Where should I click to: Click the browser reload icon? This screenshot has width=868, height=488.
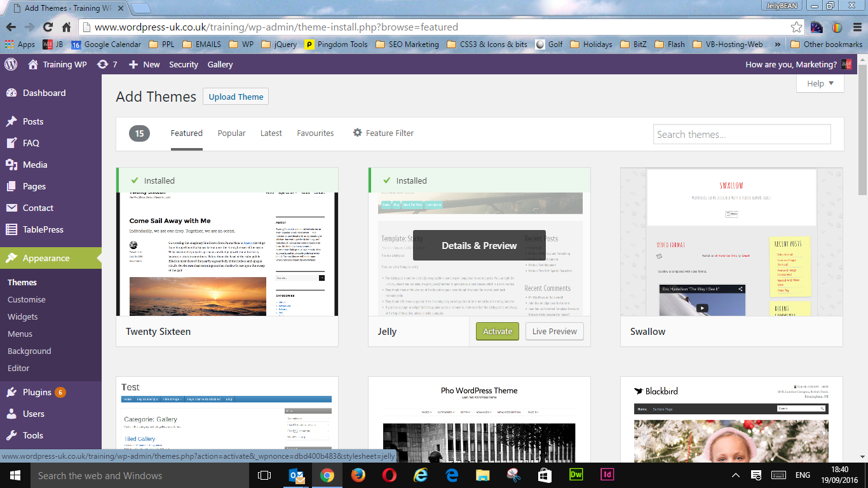point(48,27)
